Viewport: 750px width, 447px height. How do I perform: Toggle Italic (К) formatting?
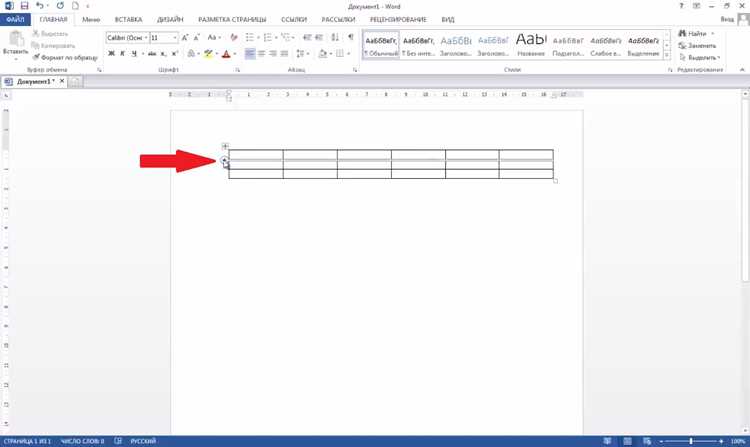click(x=122, y=54)
